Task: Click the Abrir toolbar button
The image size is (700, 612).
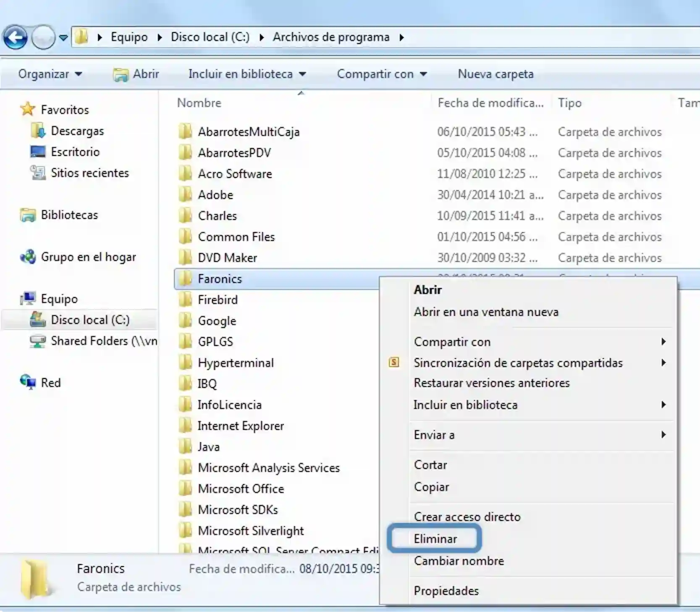Action: point(136,74)
